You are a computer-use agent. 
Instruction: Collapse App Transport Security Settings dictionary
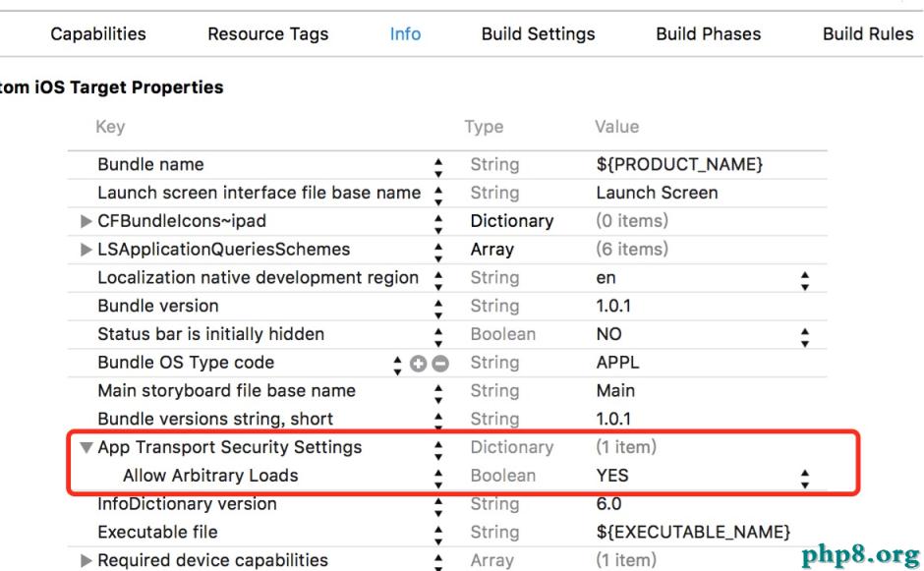[87, 448]
